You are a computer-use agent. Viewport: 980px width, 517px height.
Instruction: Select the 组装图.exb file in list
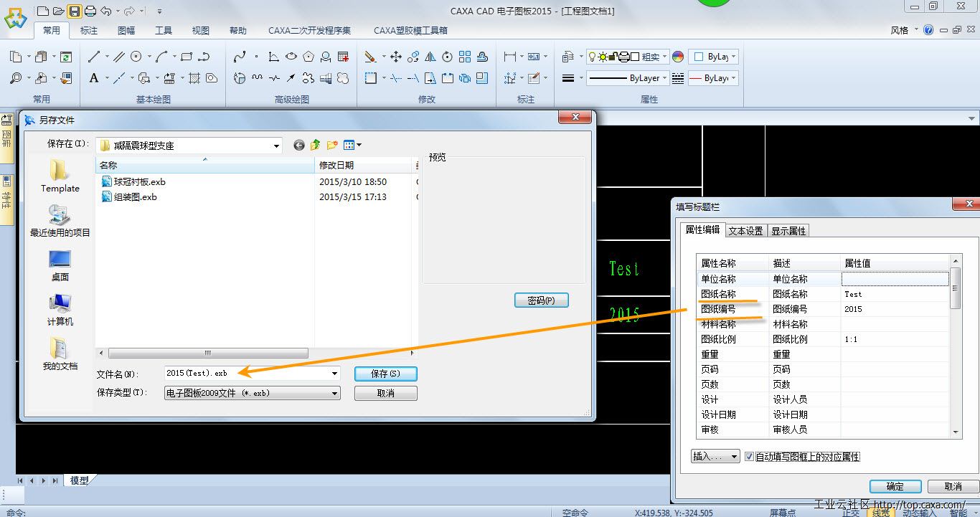coord(135,197)
